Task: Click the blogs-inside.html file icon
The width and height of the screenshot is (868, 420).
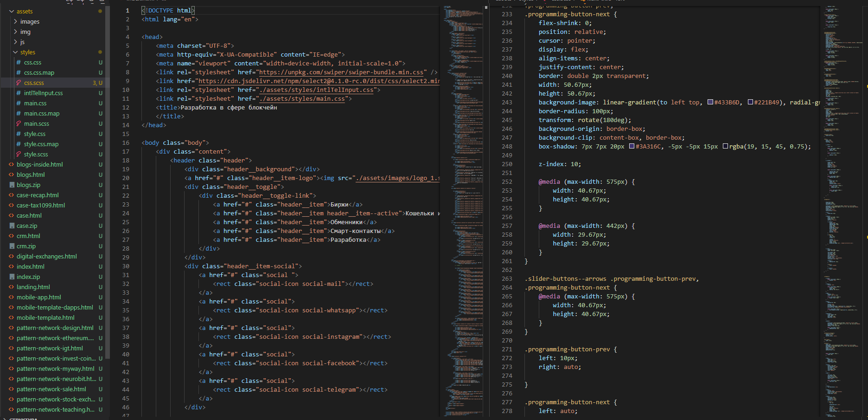Action: point(12,164)
